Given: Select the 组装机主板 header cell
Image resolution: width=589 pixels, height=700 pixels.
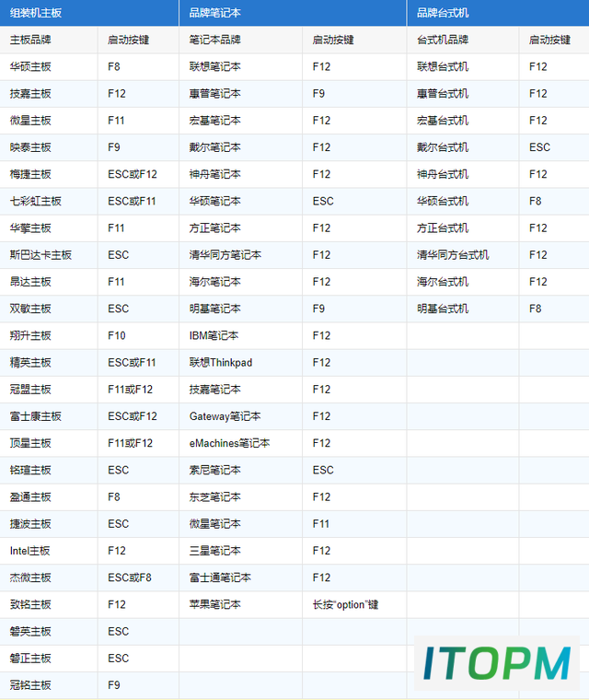Looking at the screenshot, I should coord(89,13).
